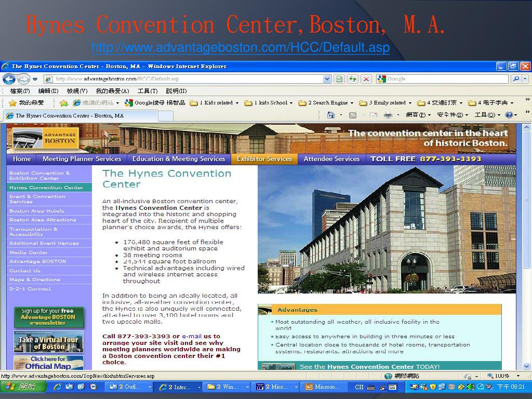Click the e-mail link in red text
The image size is (532, 399).
[192, 336]
